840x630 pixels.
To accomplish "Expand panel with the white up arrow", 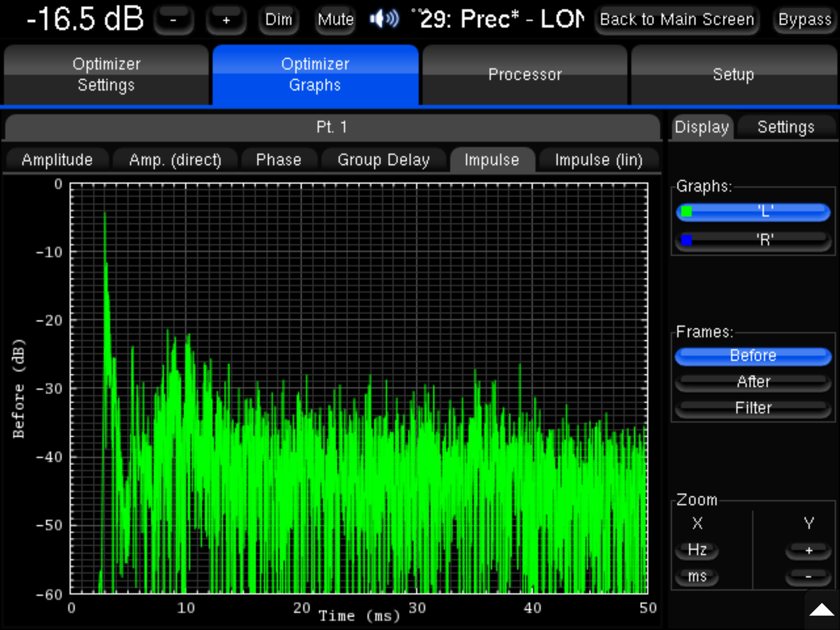I will [821, 610].
